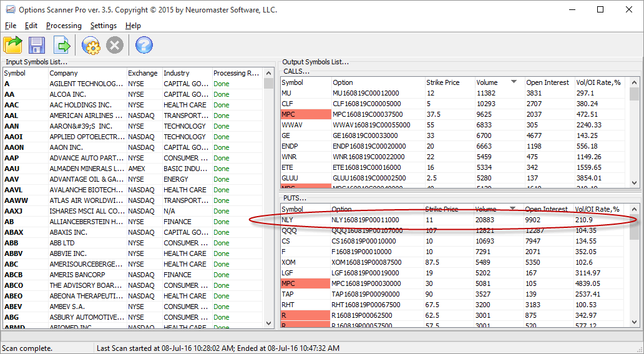Select the ABBV symbol row
Screen dimensions: 644x354
pyautogui.click(x=133, y=253)
